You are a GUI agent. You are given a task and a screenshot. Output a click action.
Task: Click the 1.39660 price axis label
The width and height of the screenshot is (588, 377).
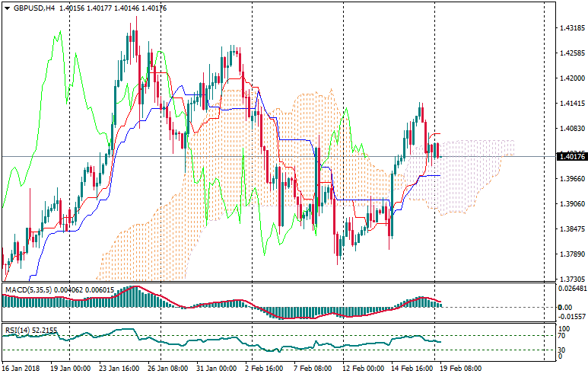click(x=571, y=179)
